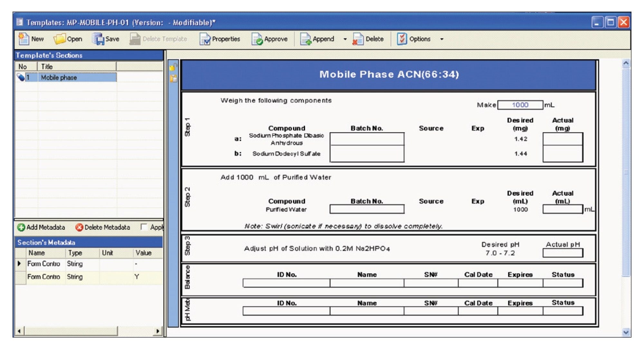Click the Mobile Phase ACN(66:34) header banner
The image size is (644, 353).
pos(389,74)
